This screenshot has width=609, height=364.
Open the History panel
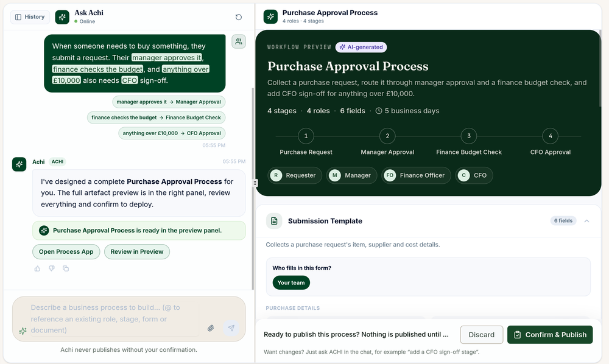point(30,16)
